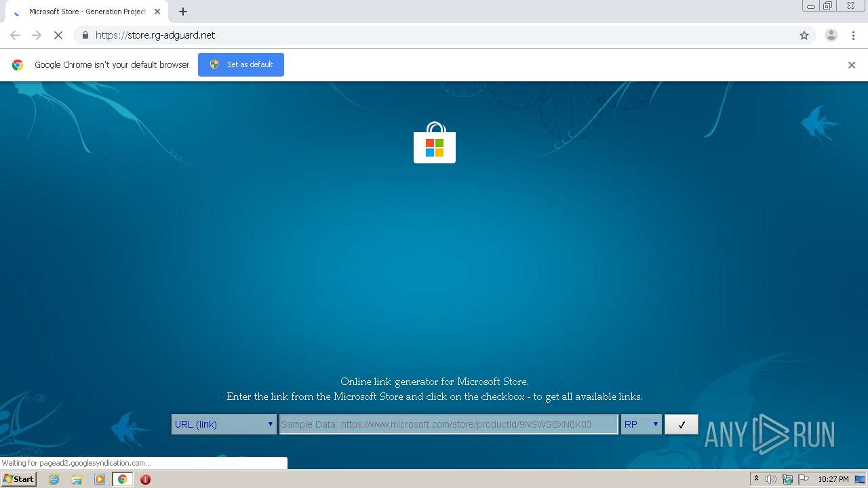Image resolution: width=868 pixels, height=488 pixels.
Task: Close the Microsoft Store tab
Action: (x=157, y=12)
